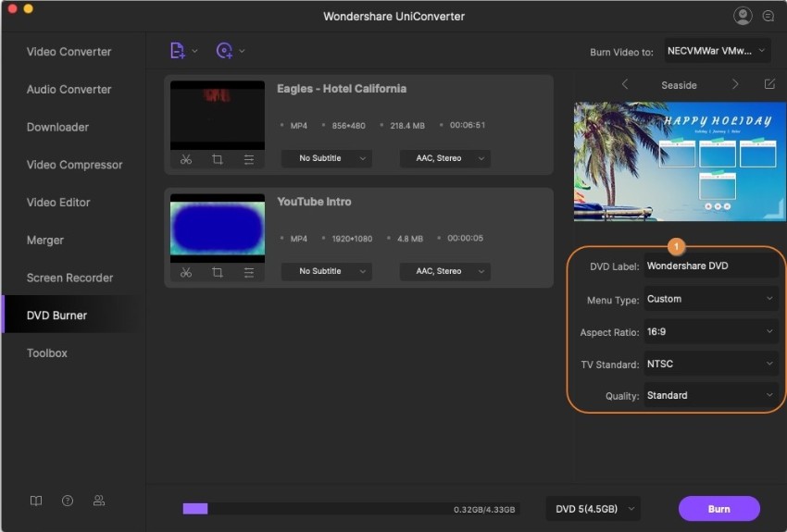
Task: Expand the Add Files dropdown arrow
Action: [194, 51]
